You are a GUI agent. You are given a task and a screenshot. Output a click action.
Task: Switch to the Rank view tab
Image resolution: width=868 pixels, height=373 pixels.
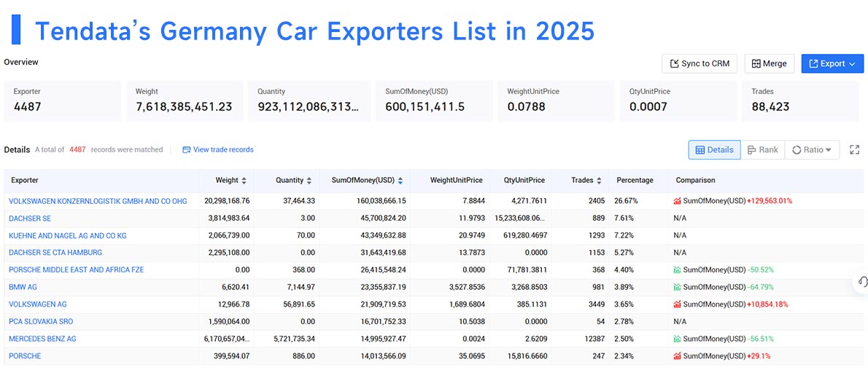(762, 150)
